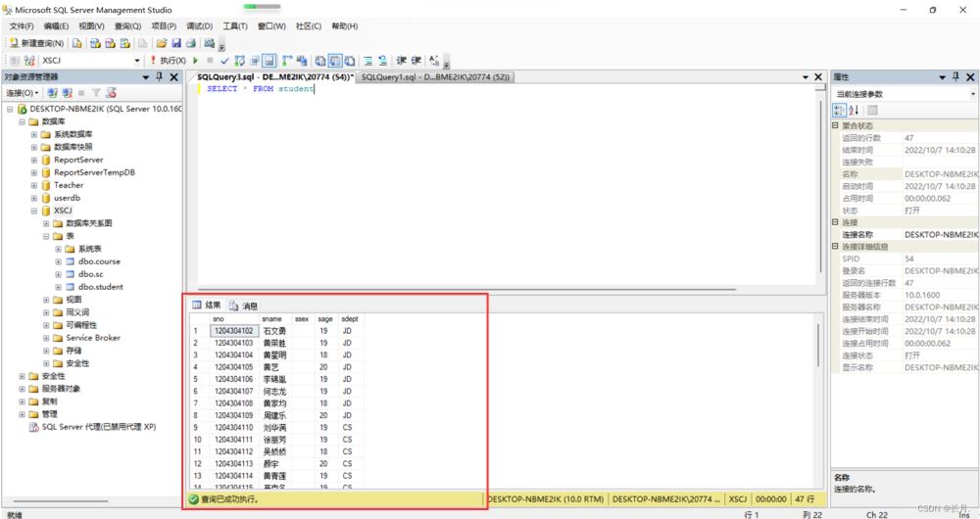Click the open file folder icon in toolbar
Image resolution: width=980 pixels, height=519 pixels.
159,43
